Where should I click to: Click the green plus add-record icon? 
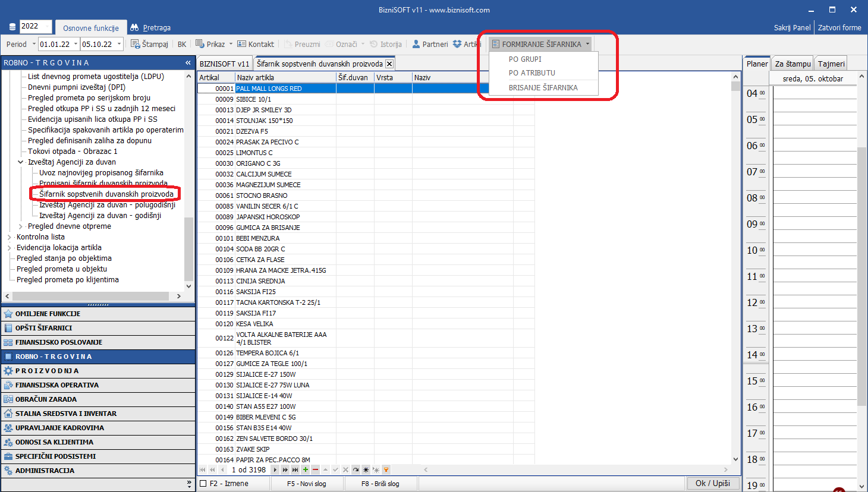coord(306,469)
